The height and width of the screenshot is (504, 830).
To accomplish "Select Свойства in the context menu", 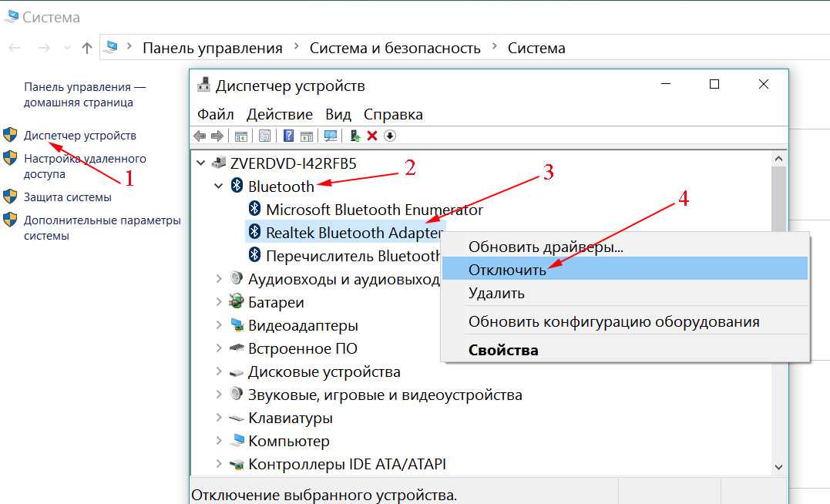I will [503, 350].
